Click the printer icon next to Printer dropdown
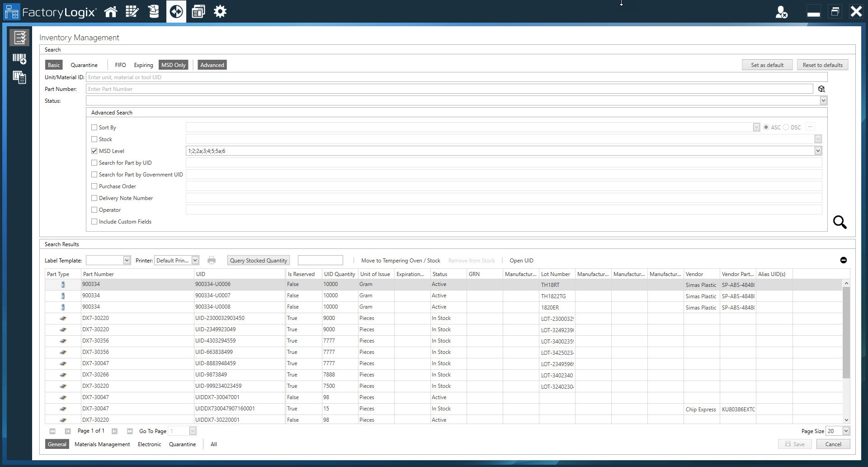 click(x=211, y=260)
